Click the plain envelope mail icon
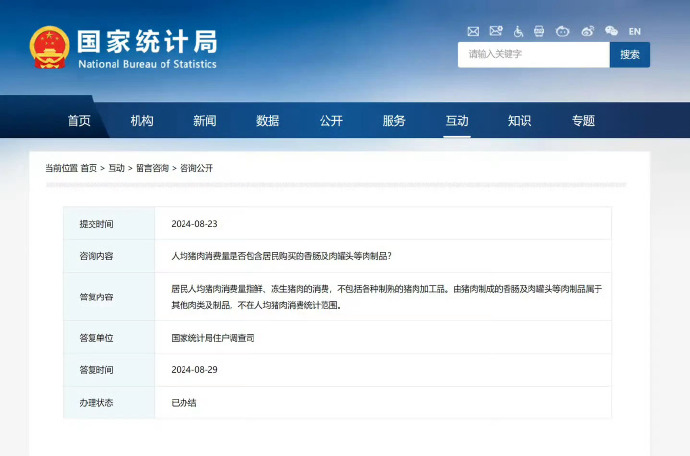Image resolution: width=690 pixels, height=456 pixels. pyautogui.click(x=473, y=31)
